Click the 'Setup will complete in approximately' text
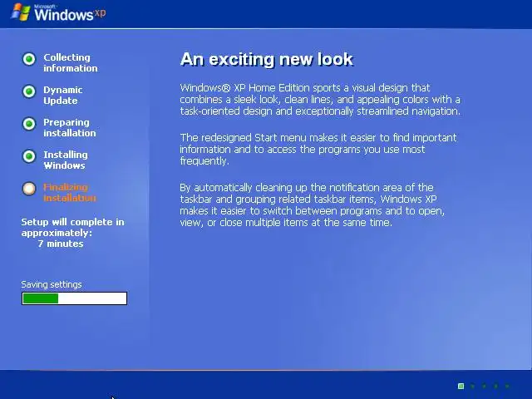 pyautogui.click(x=72, y=227)
